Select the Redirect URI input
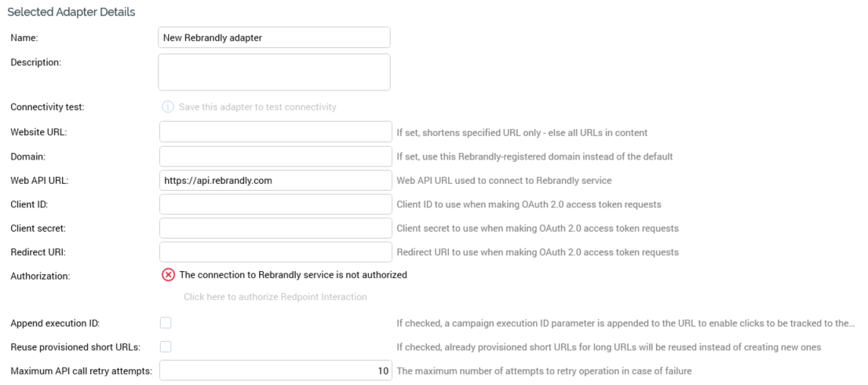The height and width of the screenshot is (385, 868). [275, 252]
